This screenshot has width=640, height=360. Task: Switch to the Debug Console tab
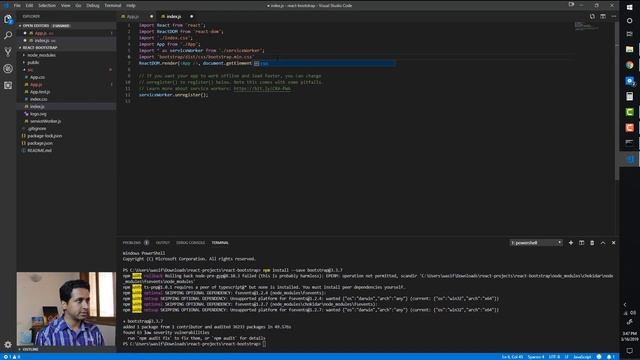point(190,243)
